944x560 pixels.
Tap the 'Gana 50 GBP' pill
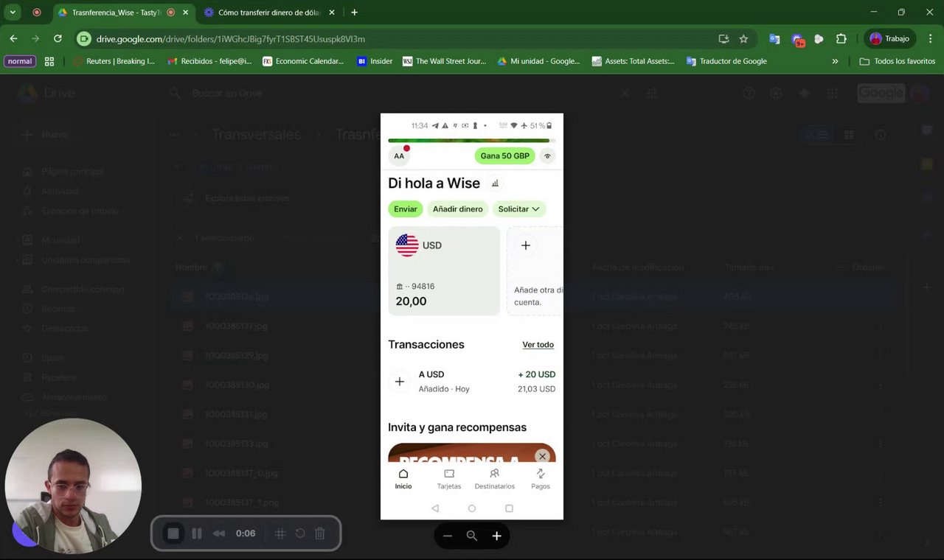pos(505,156)
